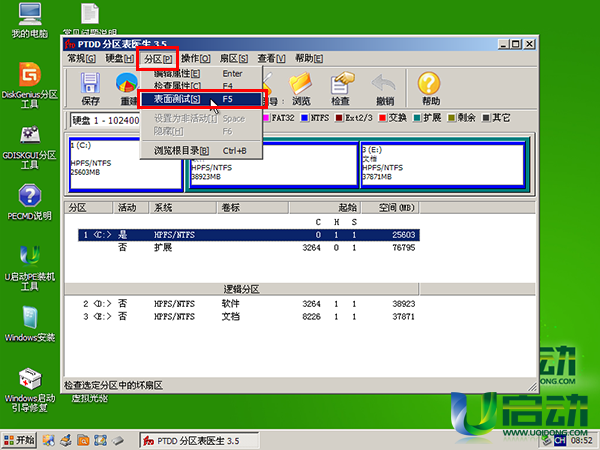
Task: Click the olive 剩余 legend swatch
Action: point(451,118)
